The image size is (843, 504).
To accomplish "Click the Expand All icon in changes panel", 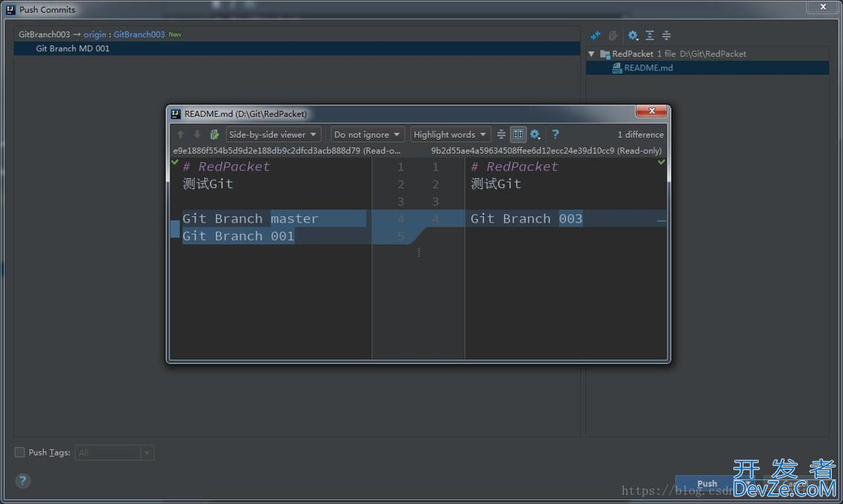I will click(650, 35).
